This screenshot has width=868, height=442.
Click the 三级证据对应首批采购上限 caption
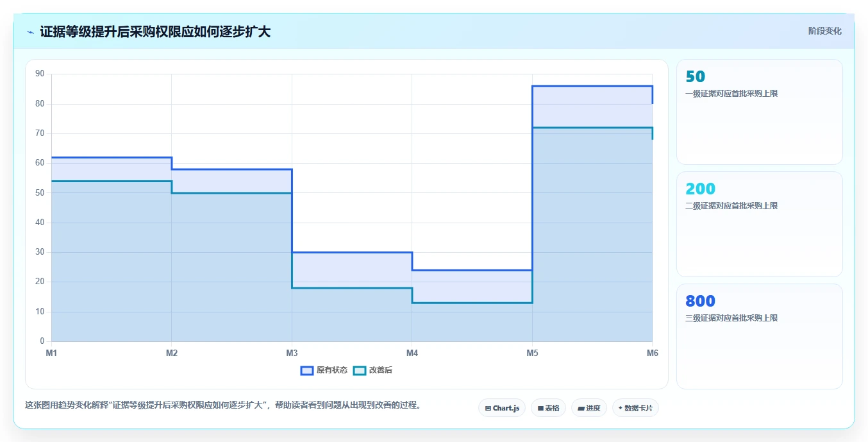pos(731,318)
